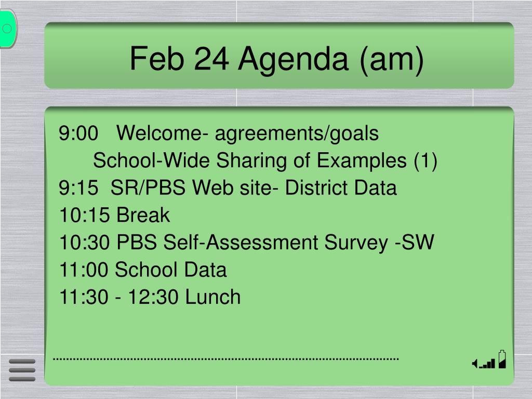This screenshot has height=399, width=532.
Task: Select the 'Feb 24 Agenda (am)' title
Action: (276, 59)
